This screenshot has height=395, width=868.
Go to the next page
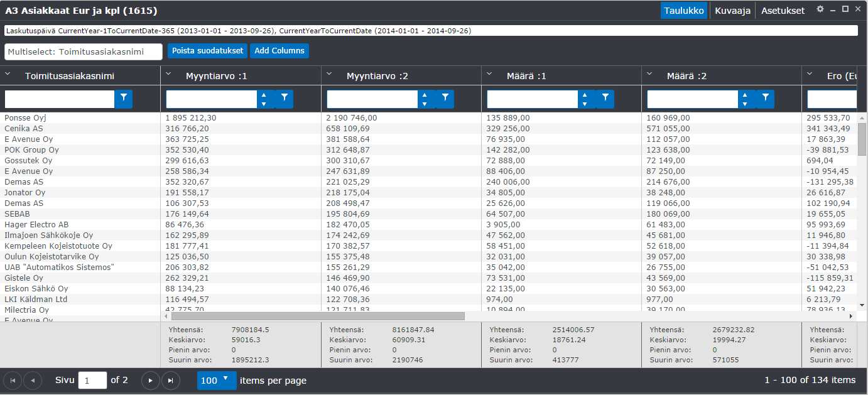coord(150,381)
